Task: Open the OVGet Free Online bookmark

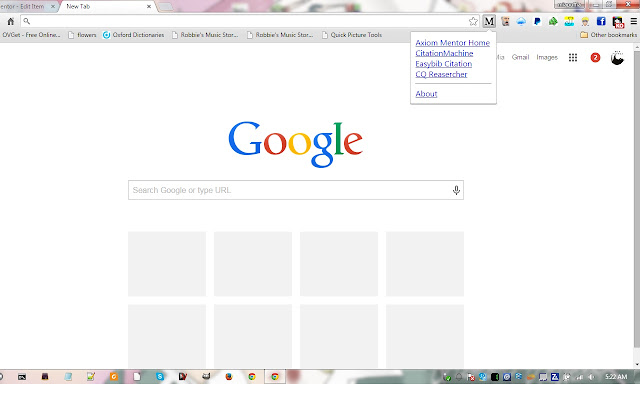Action: (x=31, y=35)
